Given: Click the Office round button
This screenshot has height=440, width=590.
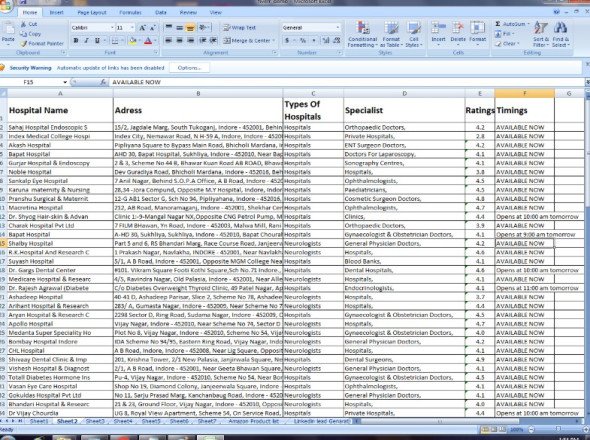Looking at the screenshot, I should [x=5, y=6].
